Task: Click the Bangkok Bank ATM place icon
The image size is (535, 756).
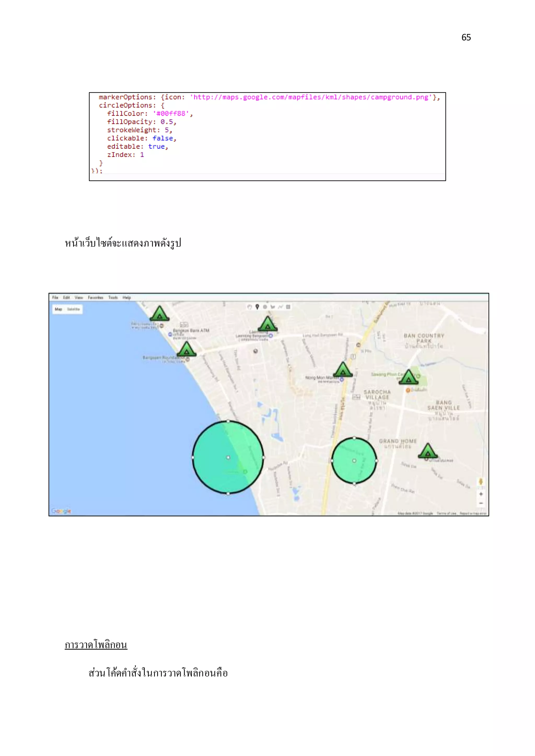Action: click(x=170, y=335)
